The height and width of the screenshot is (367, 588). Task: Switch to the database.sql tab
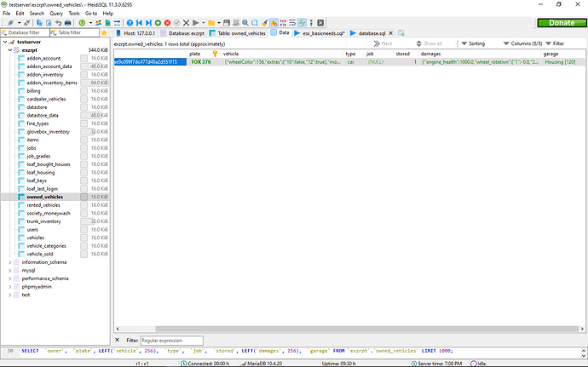(368, 32)
